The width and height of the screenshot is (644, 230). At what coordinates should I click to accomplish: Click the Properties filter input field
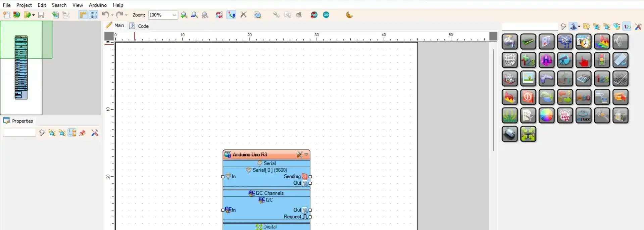point(19,133)
